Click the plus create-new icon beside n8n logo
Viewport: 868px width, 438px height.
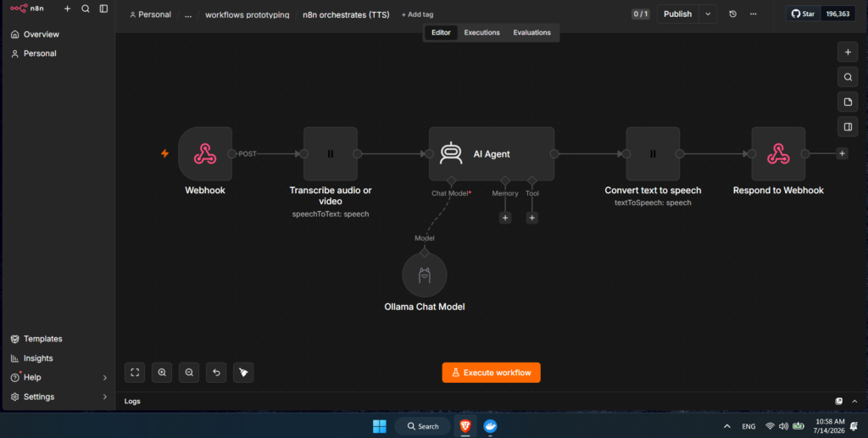click(68, 8)
